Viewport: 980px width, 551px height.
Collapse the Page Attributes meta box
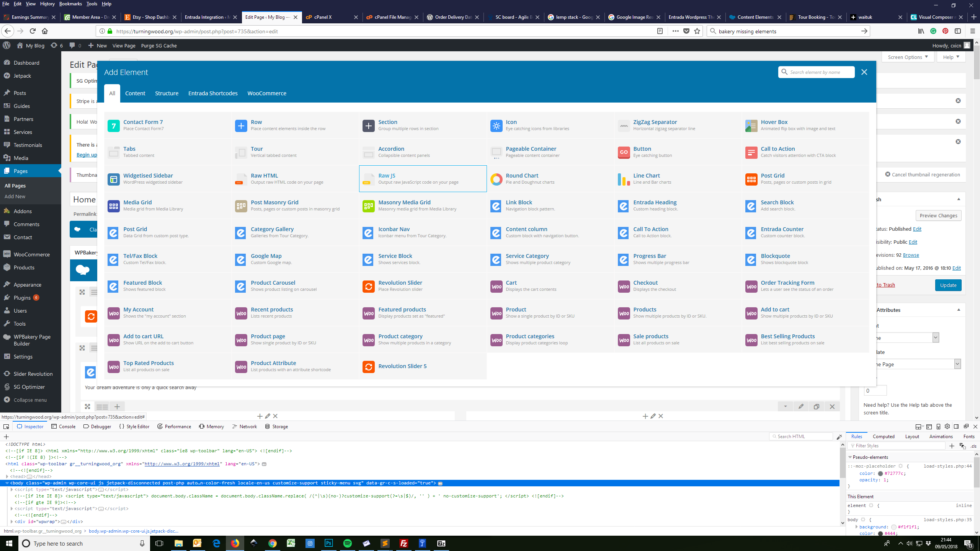pos(959,310)
